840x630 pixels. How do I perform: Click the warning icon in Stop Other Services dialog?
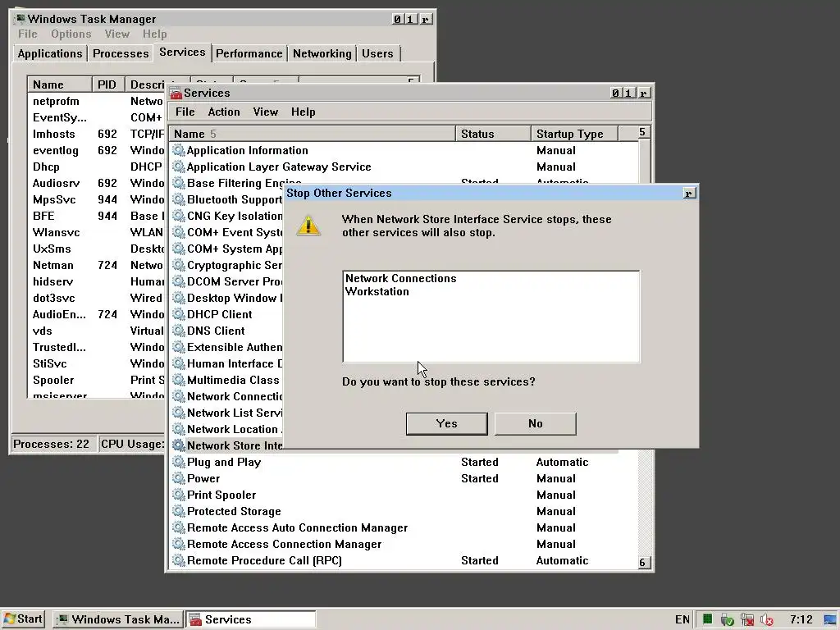click(x=308, y=226)
